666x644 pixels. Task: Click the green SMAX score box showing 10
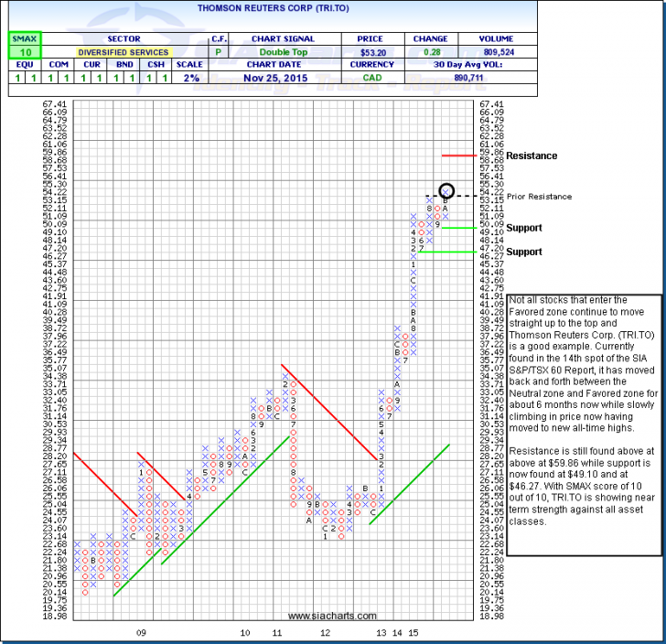[20, 53]
